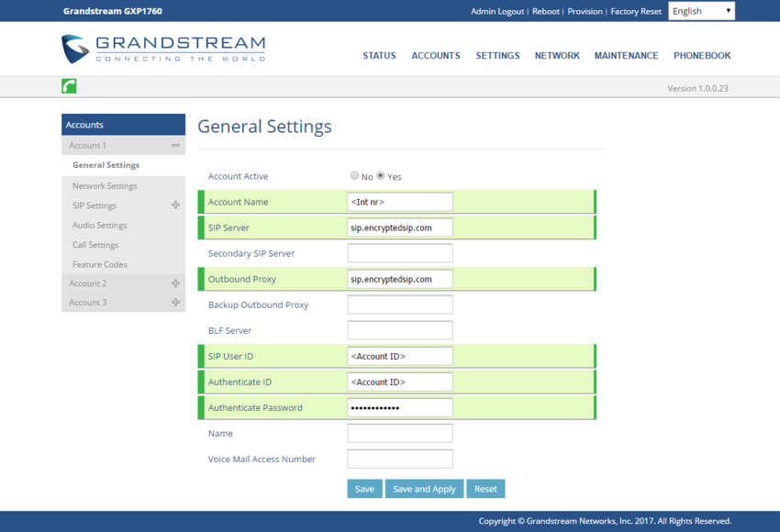Screen dimensions: 780x532
Task: Click the Secondary SIP Server field
Action: (400, 253)
